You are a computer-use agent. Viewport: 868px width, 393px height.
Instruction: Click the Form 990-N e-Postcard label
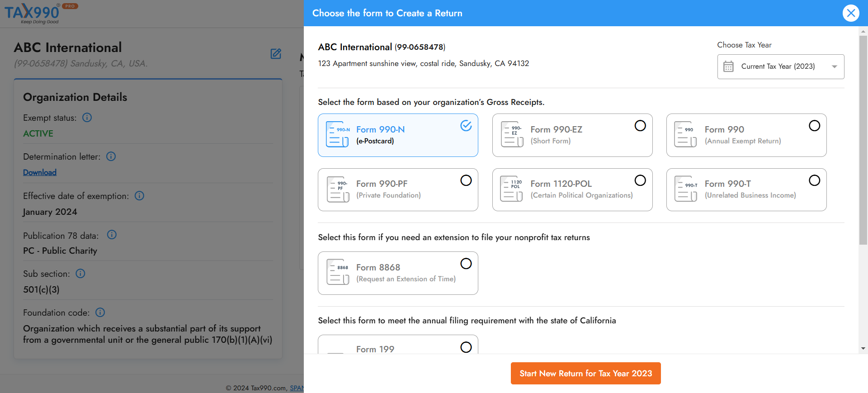point(381,135)
